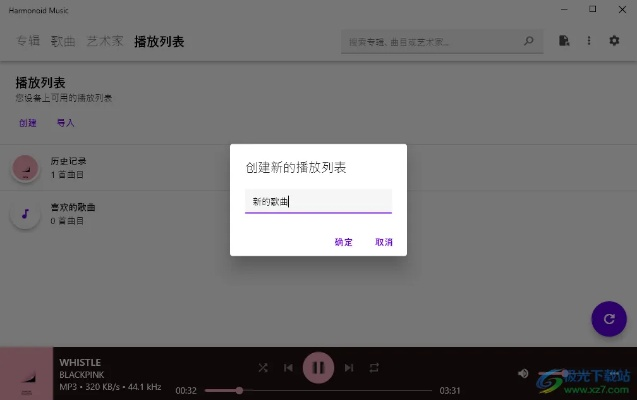Skip to the previous track
637x400 pixels.
[288, 368]
